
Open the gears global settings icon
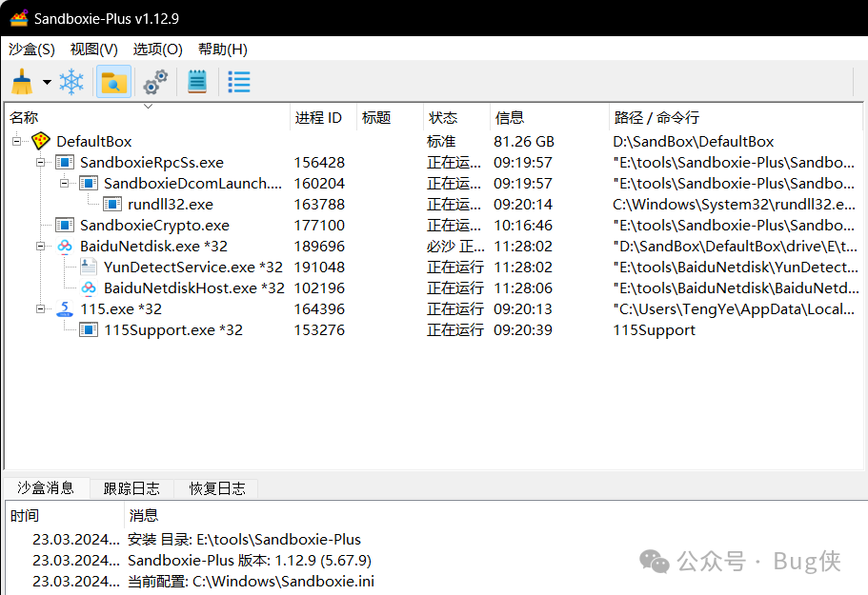(154, 82)
